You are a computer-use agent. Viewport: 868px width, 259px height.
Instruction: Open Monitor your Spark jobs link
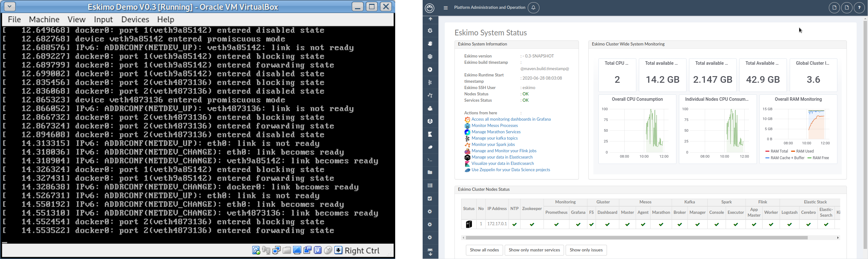click(x=493, y=145)
